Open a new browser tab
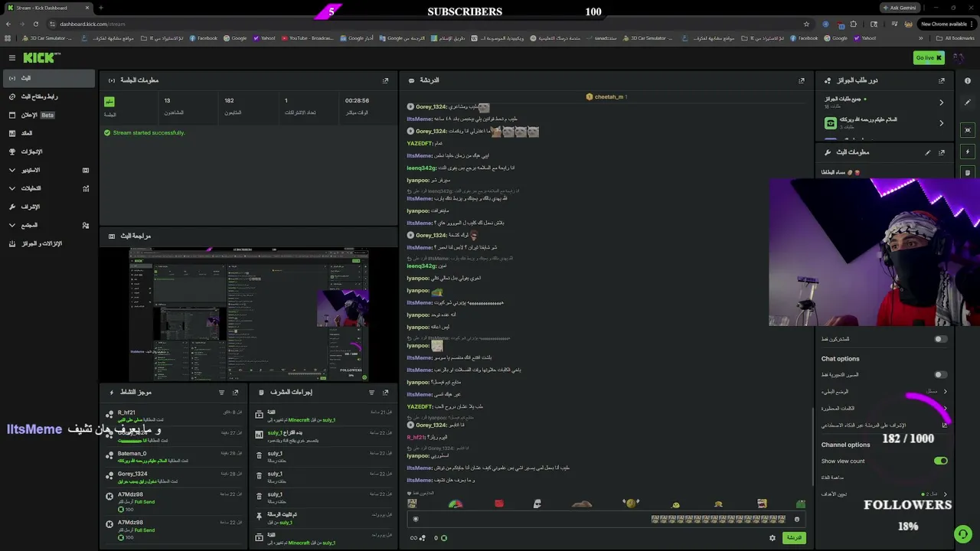The height and width of the screenshot is (551, 980). [x=100, y=8]
